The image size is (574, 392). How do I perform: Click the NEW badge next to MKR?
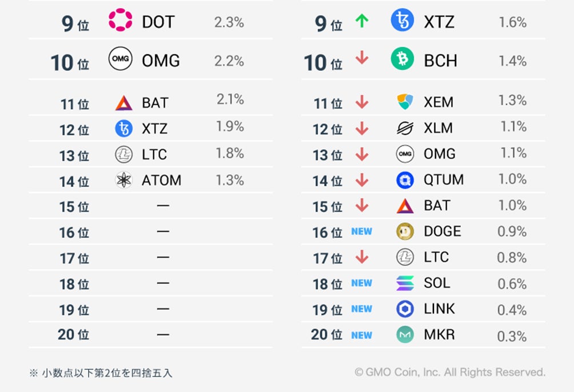click(x=361, y=335)
